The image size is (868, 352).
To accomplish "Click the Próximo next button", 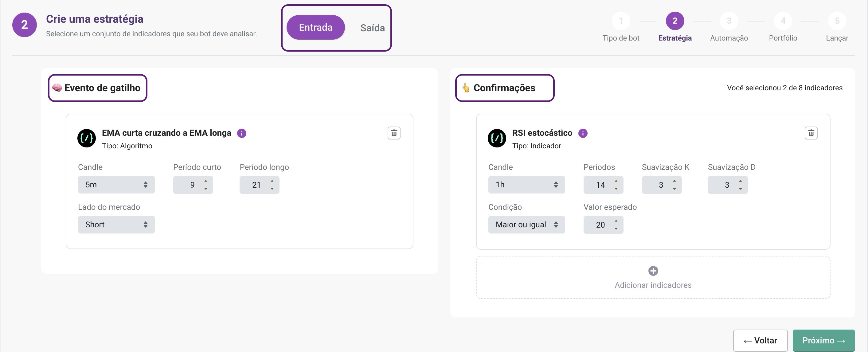I will pyautogui.click(x=823, y=341).
